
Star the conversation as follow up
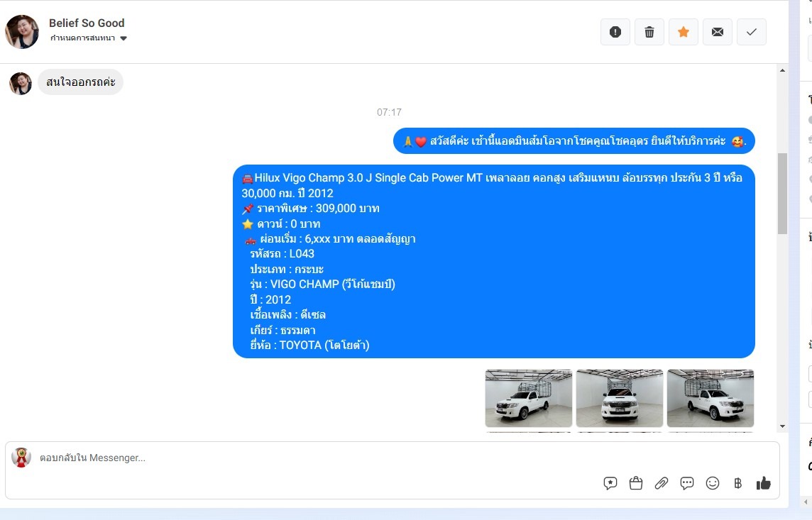(x=684, y=32)
